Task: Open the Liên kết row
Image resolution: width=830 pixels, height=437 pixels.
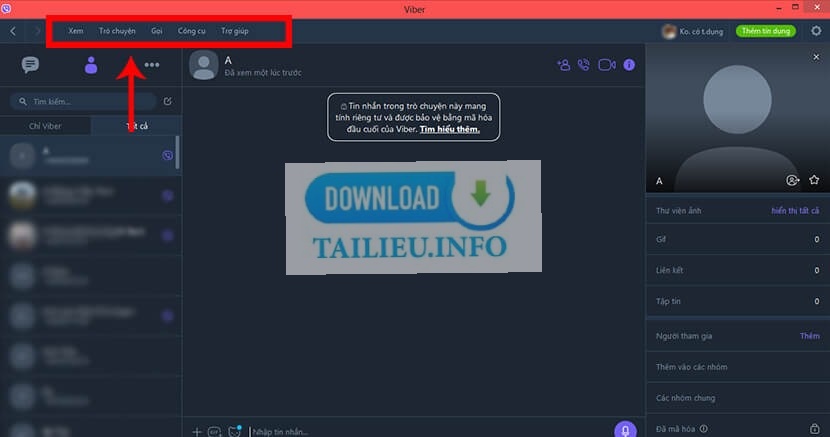Action: point(738,270)
